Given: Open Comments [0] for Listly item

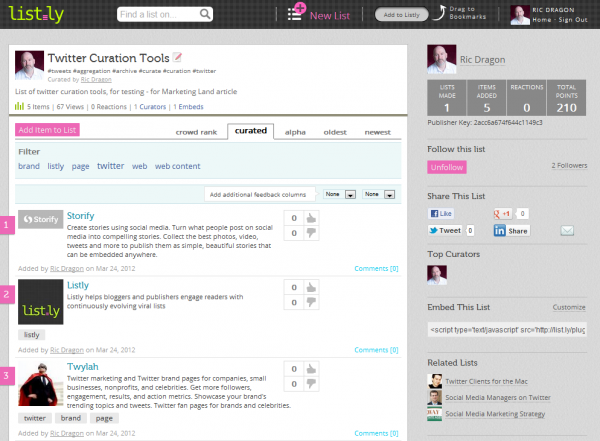Looking at the screenshot, I should click(376, 350).
